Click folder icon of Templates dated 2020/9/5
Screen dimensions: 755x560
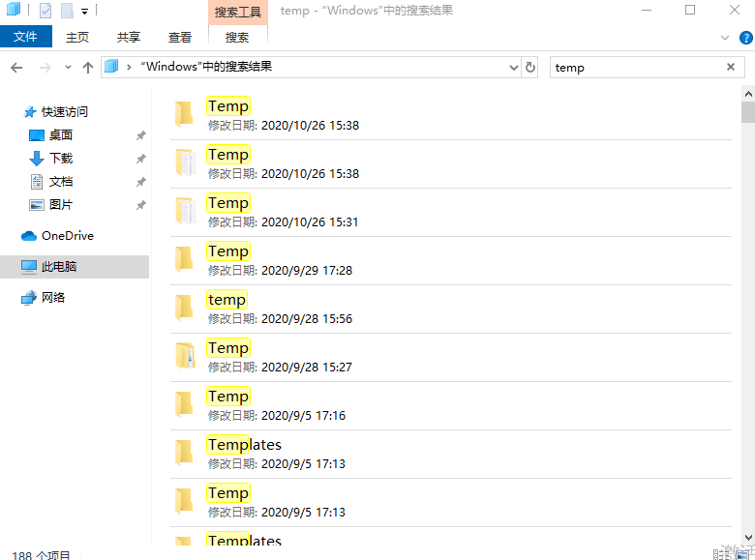coord(184,453)
